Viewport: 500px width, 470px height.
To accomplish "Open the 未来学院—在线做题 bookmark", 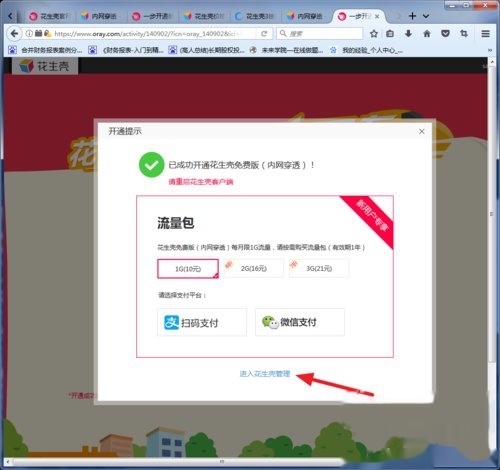I will tap(286, 50).
